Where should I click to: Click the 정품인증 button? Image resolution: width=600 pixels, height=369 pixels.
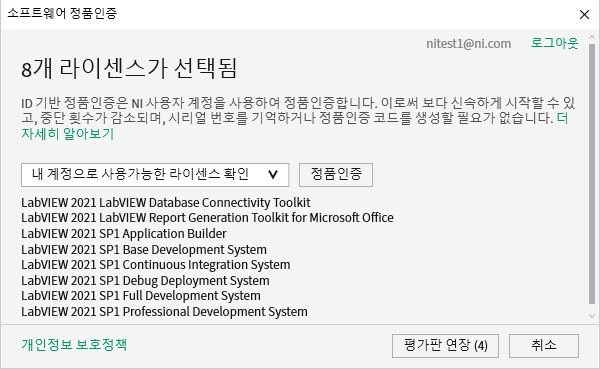(x=336, y=175)
